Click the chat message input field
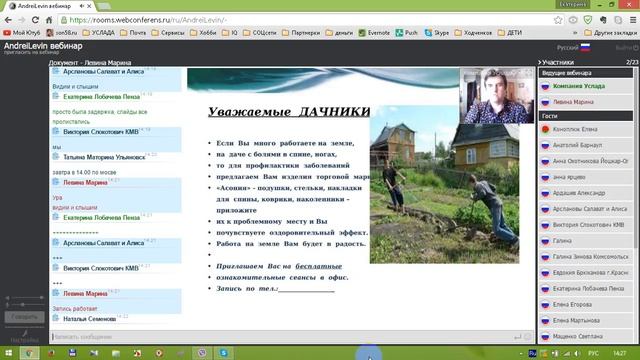This screenshot has height=360, width=640. (282, 337)
